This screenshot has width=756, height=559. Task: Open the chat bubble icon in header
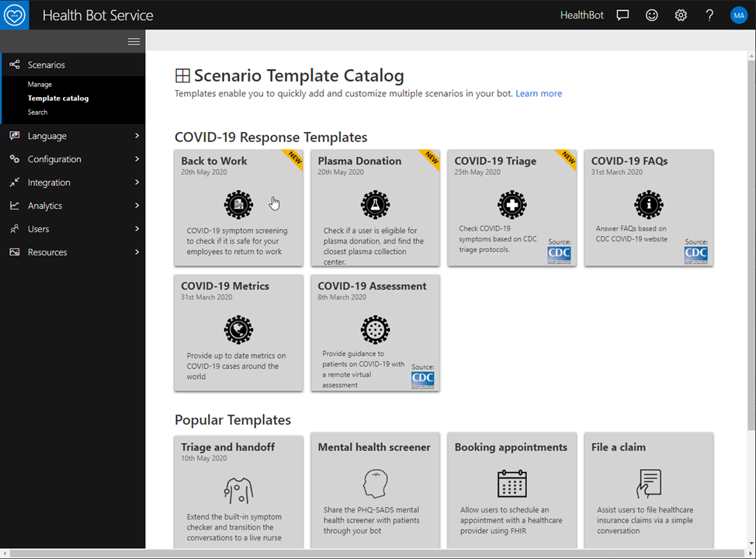coord(622,16)
